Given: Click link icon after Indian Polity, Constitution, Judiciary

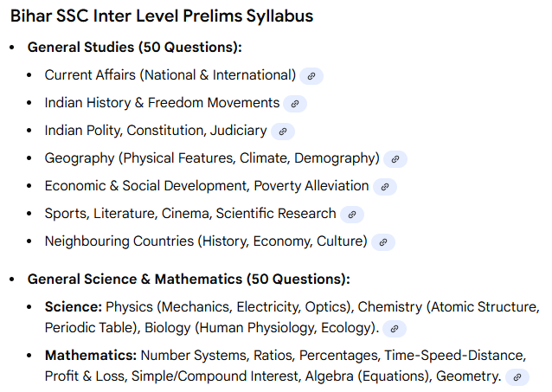Looking at the screenshot, I should 283,132.
